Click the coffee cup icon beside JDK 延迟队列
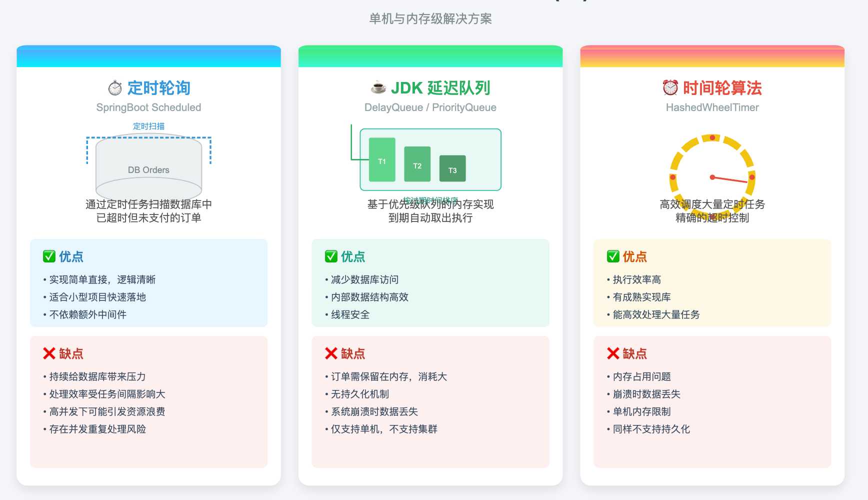The image size is (868, 500). pyautogui.click(x=378, y=88)
